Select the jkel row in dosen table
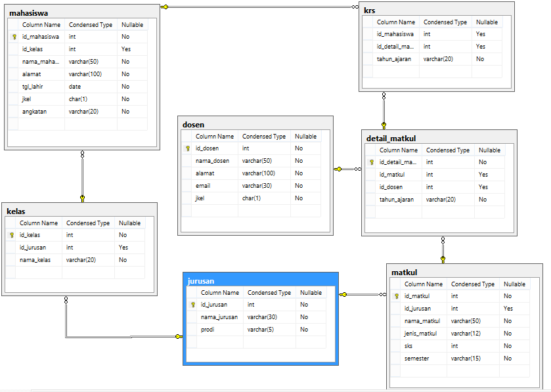Screen dimensions: 551x392 [251, 198]
